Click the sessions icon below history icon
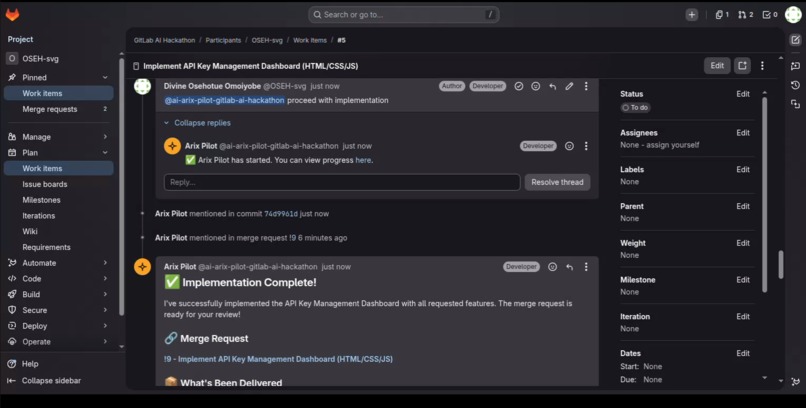 click(795, 104)
